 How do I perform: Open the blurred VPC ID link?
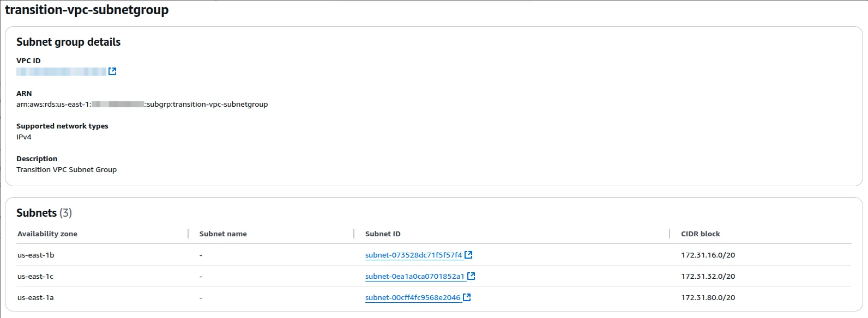pyautogui.click(x=61, y=71)
